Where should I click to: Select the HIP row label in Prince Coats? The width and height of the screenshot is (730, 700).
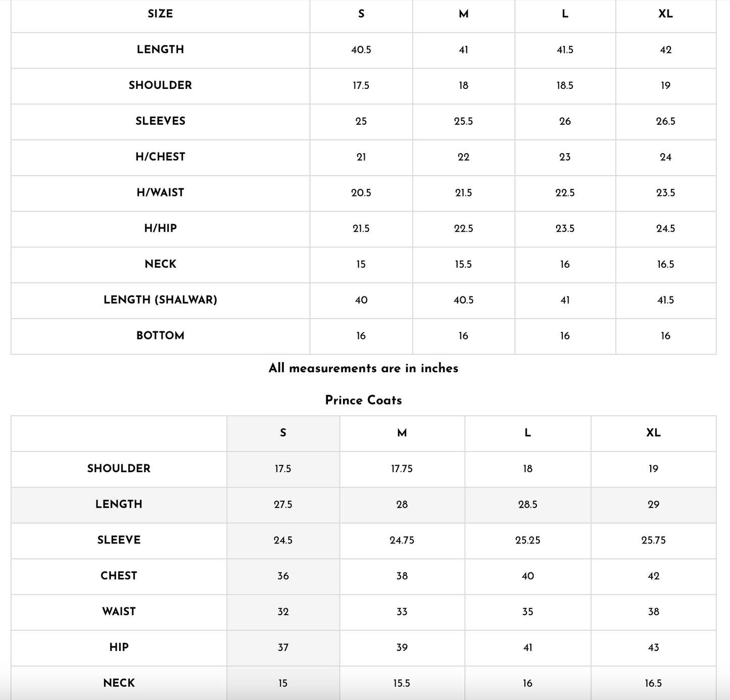119,647
